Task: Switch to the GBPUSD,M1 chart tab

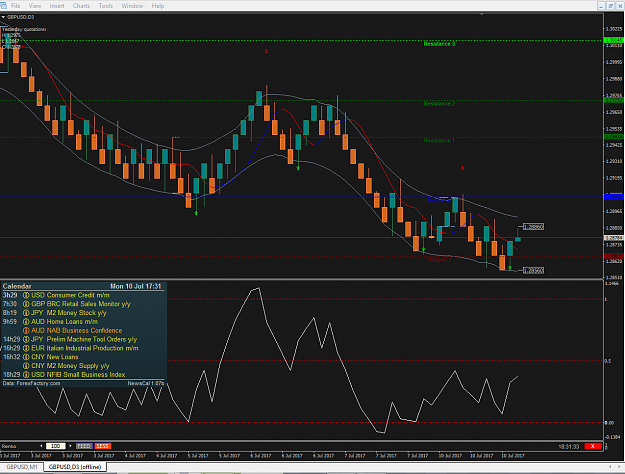Action: coord(22,467)
